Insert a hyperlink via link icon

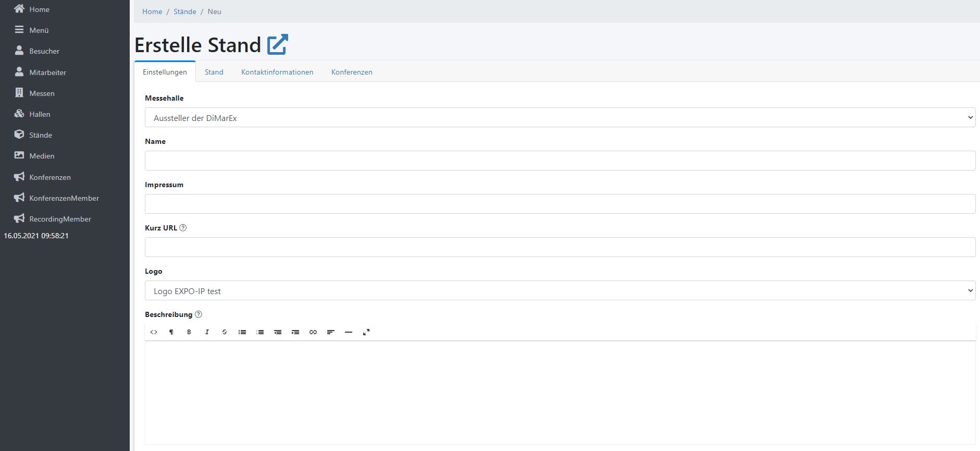pyautogui.click(x=313, y=332)
